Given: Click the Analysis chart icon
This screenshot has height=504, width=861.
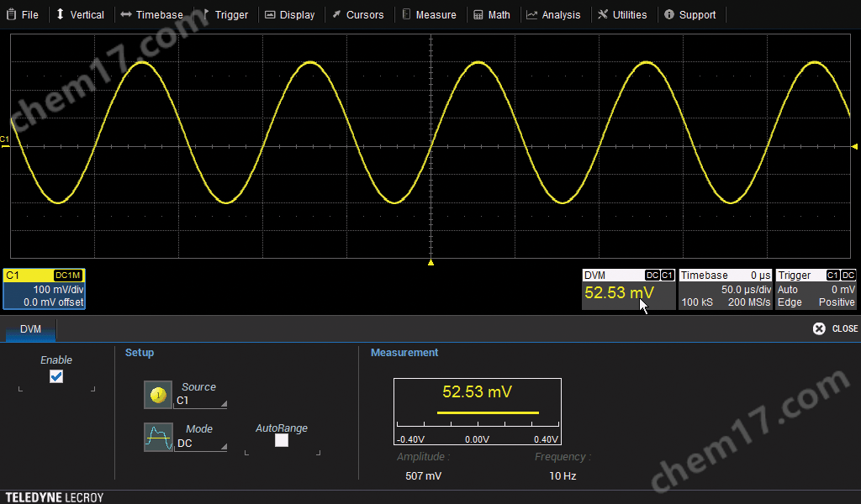Looking at the screenshot, I should tap(531, 15).
